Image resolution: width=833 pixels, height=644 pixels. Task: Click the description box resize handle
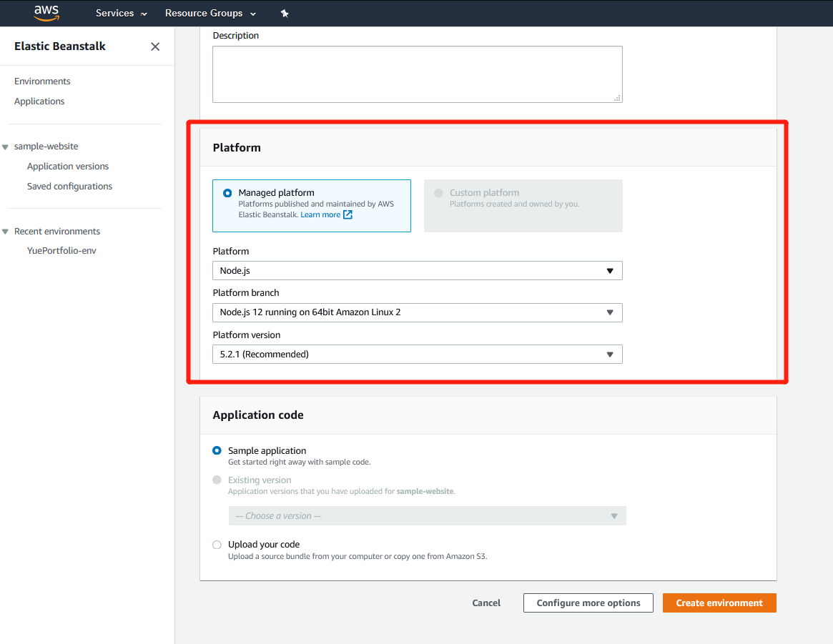pos(617,98)
